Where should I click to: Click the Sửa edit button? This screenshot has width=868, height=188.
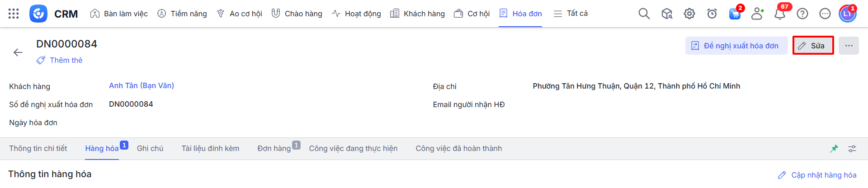pos(813,46)
